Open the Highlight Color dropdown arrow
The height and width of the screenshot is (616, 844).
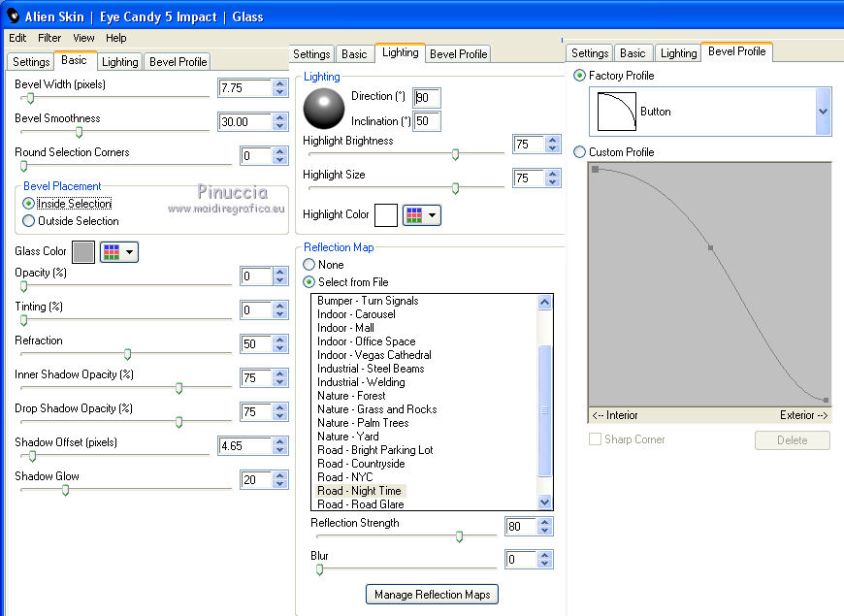point(432,214)
